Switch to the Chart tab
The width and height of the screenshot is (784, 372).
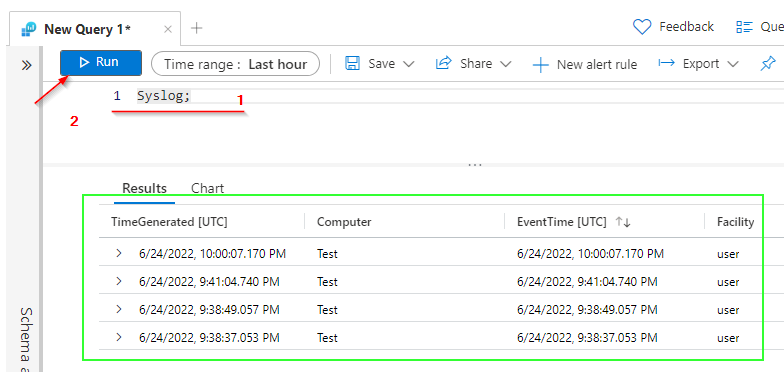[208, 188]
